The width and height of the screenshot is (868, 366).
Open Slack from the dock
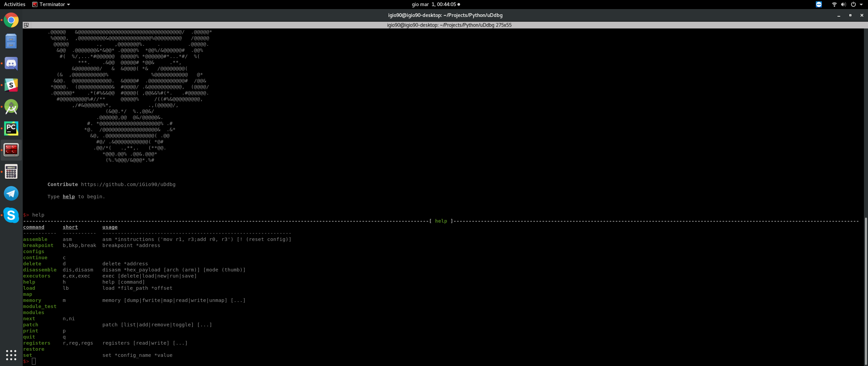[11, 85]
